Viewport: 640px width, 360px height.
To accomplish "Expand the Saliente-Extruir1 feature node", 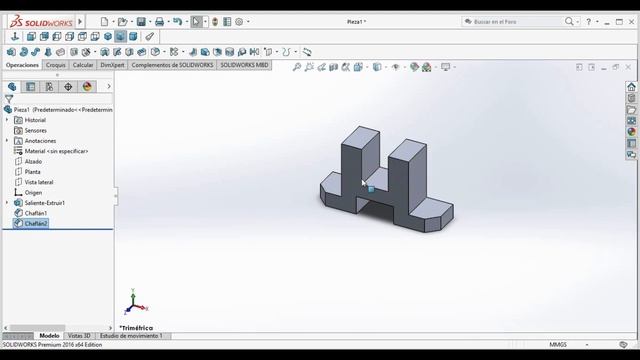I will coord(7,202).
